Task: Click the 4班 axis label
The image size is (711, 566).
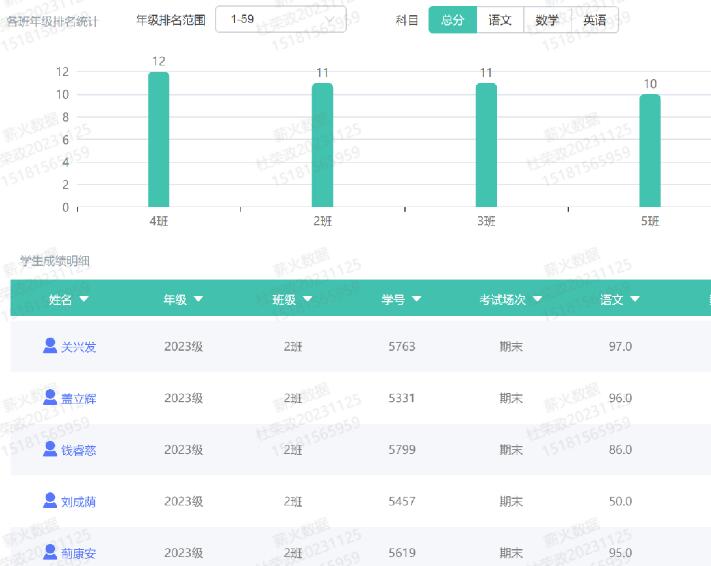Action: [x=159, y=221]
